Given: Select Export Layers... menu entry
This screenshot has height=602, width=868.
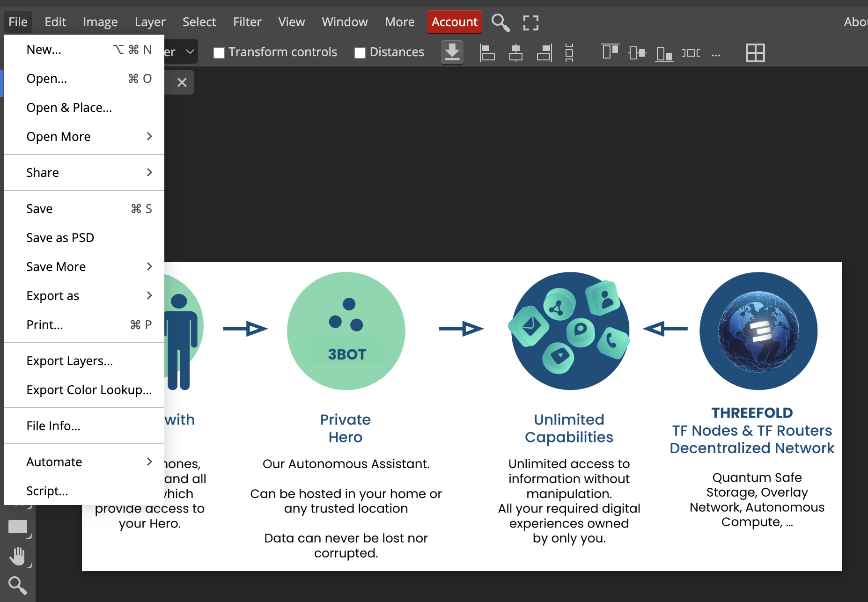Looking at the screenshot, I should click(x=70, y=361).
